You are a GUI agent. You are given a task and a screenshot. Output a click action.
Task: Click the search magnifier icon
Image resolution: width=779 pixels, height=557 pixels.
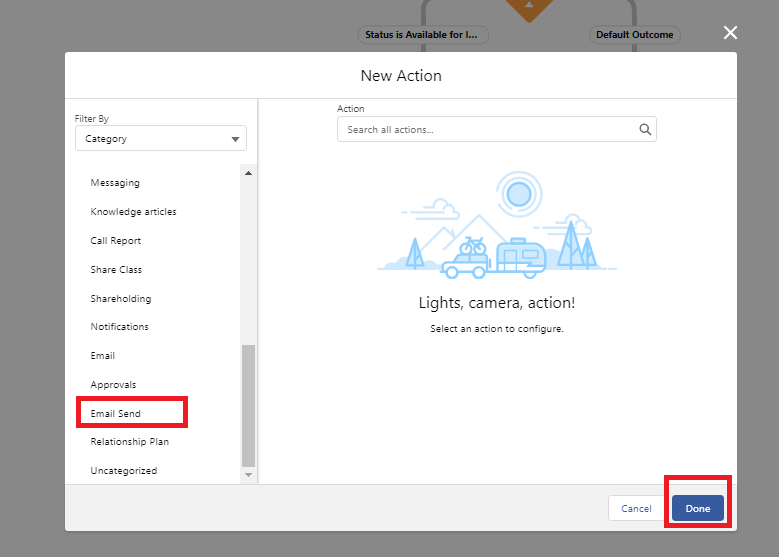point(645,129)
